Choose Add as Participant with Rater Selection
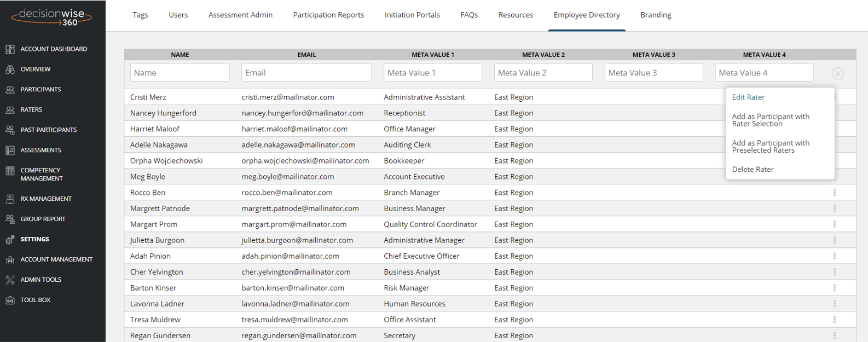868x342 pixels. [x=771, y=120]
